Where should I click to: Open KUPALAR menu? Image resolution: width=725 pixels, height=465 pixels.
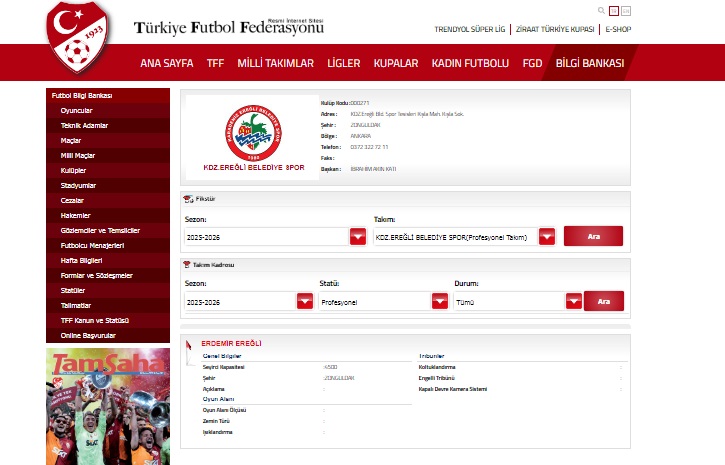[396, 63]
